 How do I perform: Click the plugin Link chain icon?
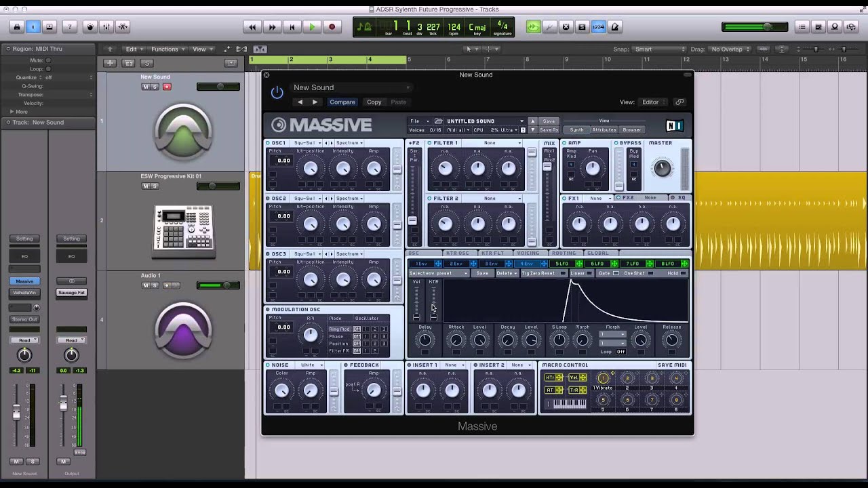679,102
